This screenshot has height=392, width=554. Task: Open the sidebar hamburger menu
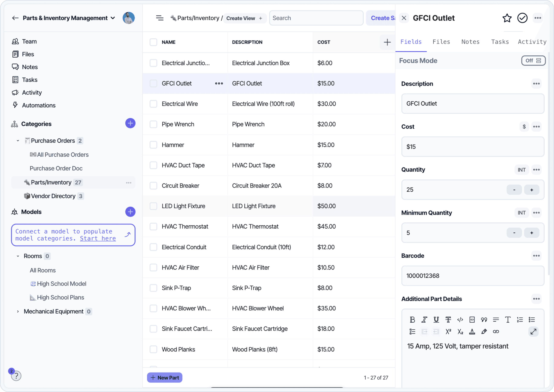[x=160, y=18]
